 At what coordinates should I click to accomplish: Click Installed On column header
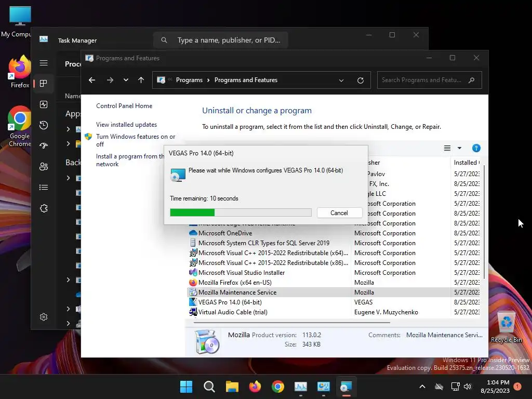click(467, 163)
